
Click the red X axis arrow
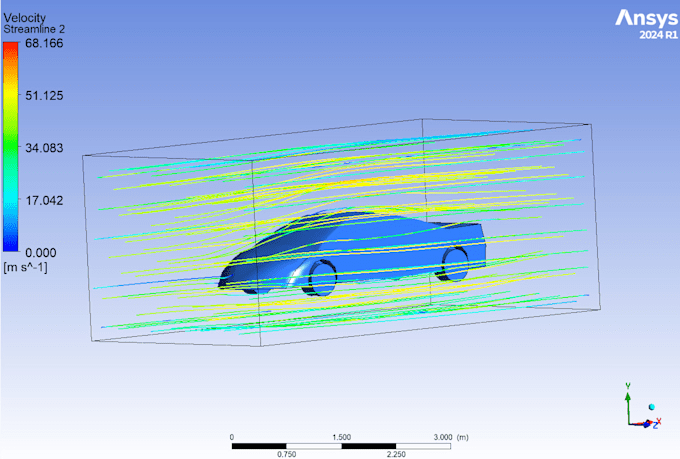click(653, 422)
